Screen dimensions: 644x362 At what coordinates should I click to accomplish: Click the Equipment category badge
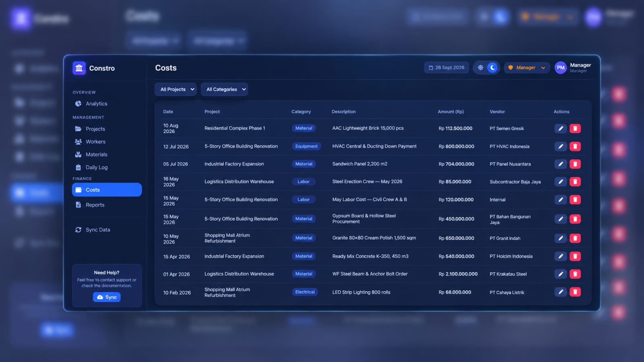point(306,146)
